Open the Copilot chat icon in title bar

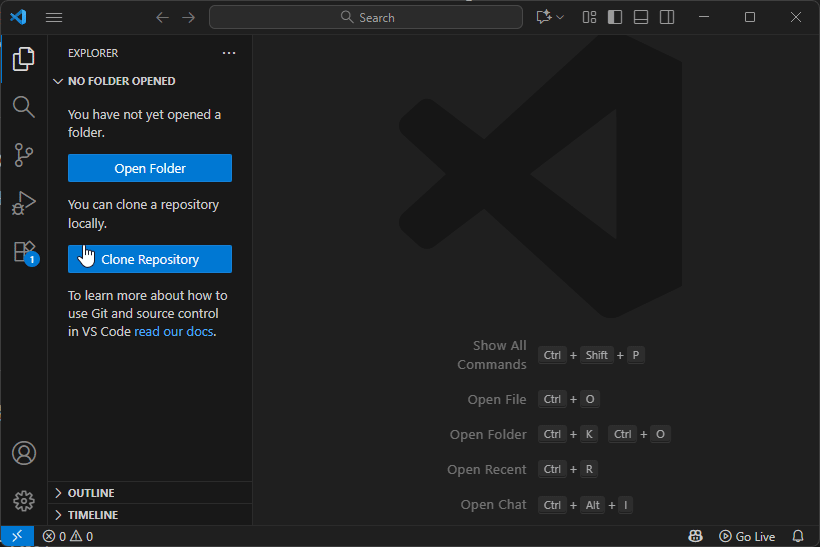[x=544, y=17]
